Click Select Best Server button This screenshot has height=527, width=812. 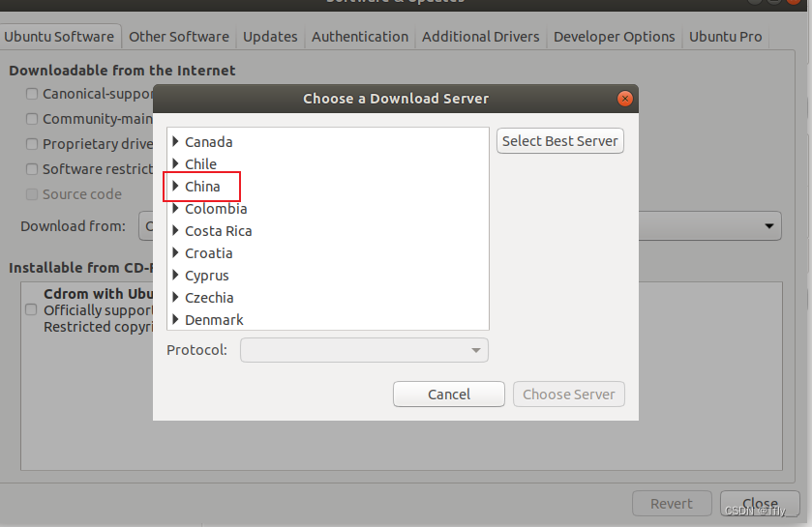click(x=559, y=140)
